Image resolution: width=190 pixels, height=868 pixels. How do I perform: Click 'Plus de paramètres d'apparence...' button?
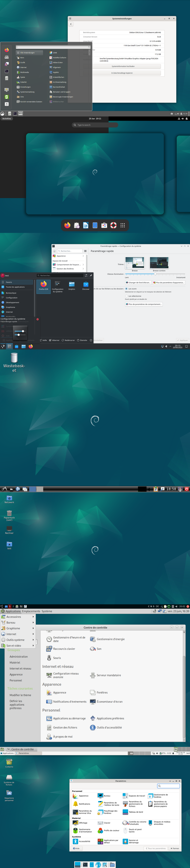coord(169,283)
